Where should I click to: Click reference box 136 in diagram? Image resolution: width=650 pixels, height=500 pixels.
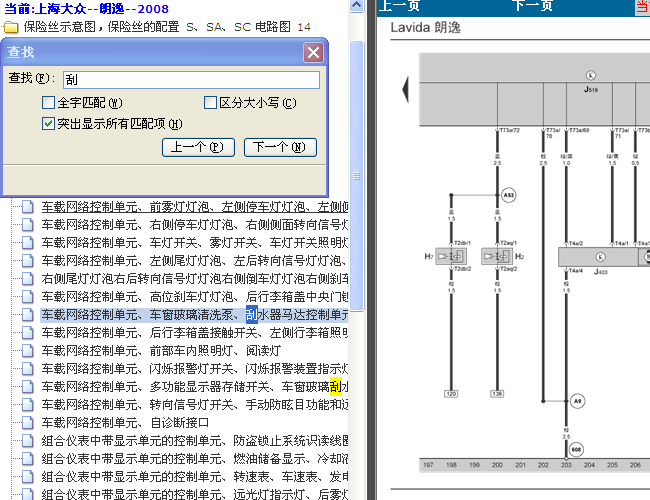click(x=497, y=393)
